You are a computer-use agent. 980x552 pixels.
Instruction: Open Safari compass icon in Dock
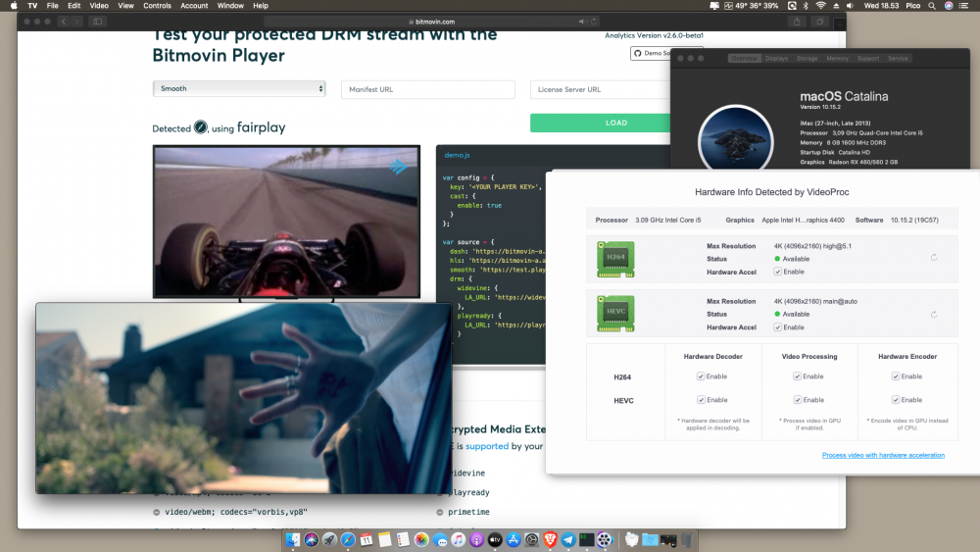coord(348,539)
